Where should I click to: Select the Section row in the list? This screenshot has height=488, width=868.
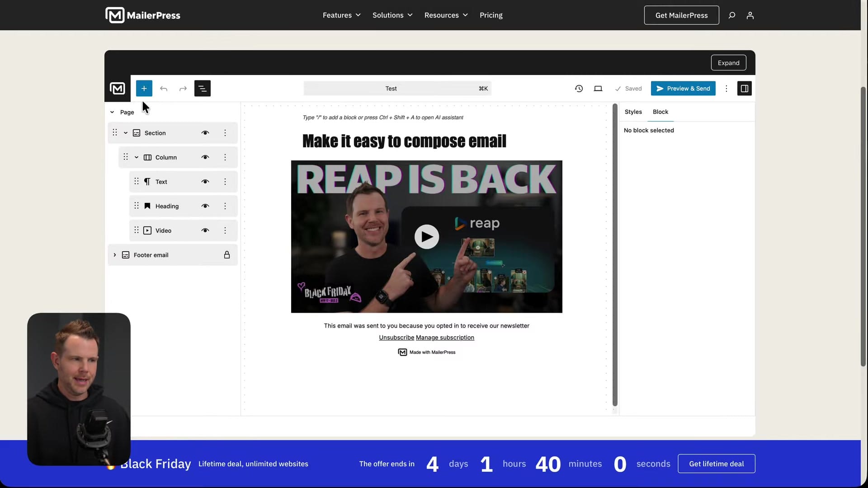click(173, 133)
